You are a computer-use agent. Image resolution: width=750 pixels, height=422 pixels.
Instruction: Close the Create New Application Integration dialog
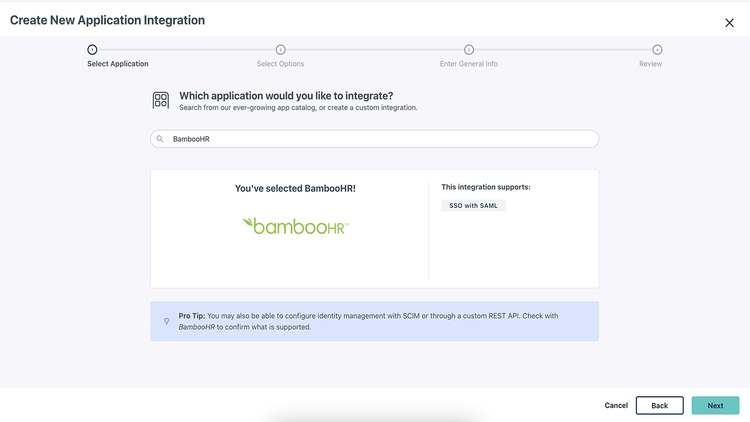(729, 23)
